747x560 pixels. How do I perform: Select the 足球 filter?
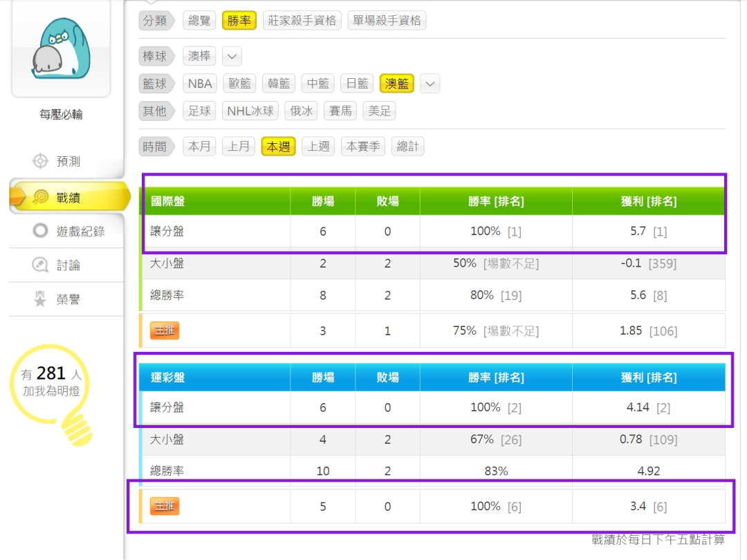199,111
